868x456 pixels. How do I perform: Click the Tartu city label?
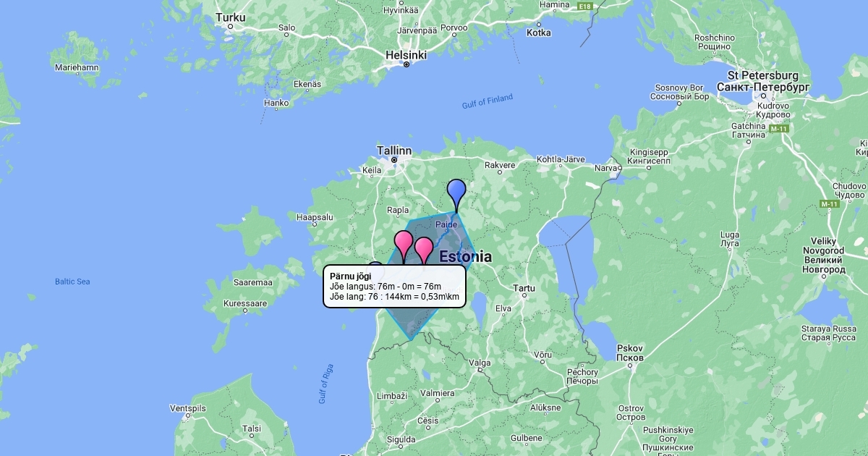pos(524,288)
